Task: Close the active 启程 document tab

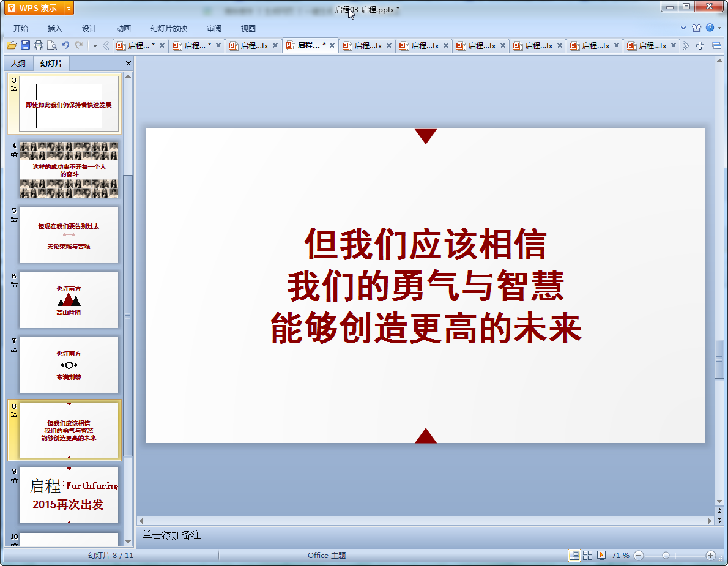Action: pos(332,45)
